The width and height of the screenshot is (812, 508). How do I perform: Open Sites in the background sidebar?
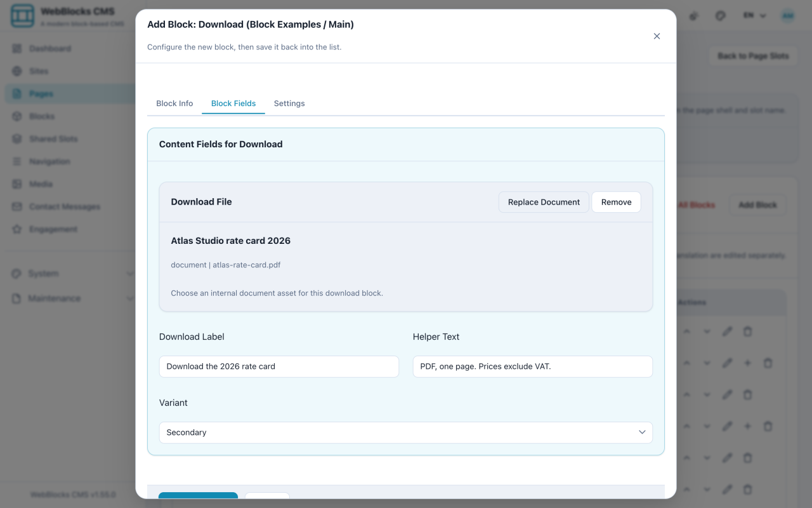point(69,71)
